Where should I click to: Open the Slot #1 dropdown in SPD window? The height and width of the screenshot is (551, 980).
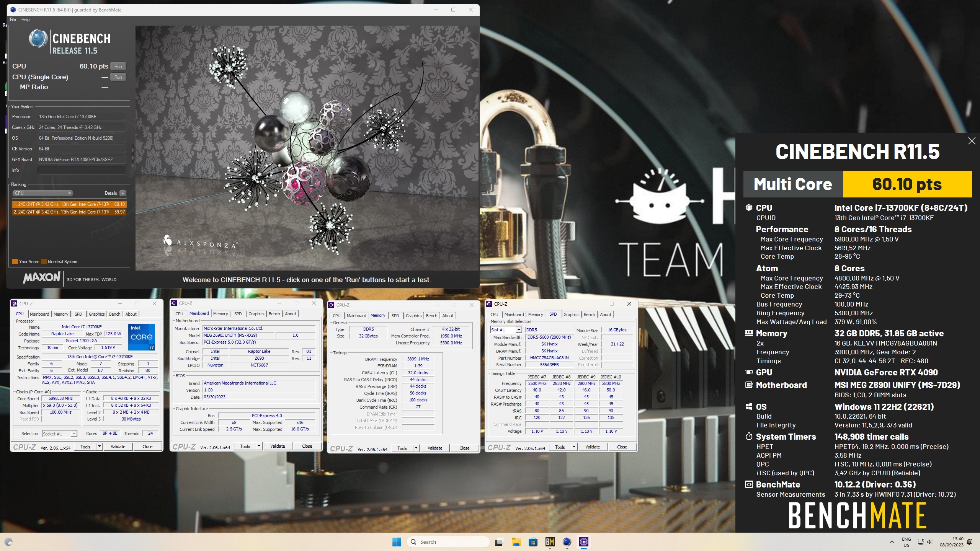[x=506, y=330]
